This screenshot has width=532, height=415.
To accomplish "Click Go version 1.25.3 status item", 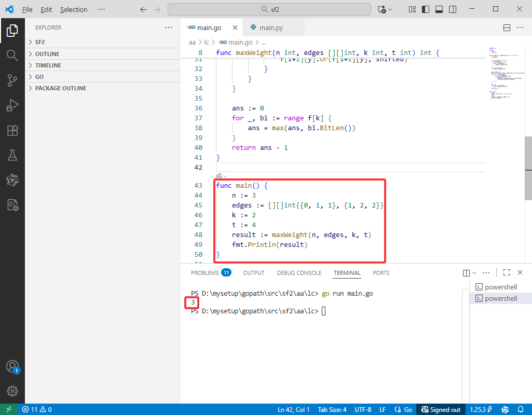I will [481, 410].
